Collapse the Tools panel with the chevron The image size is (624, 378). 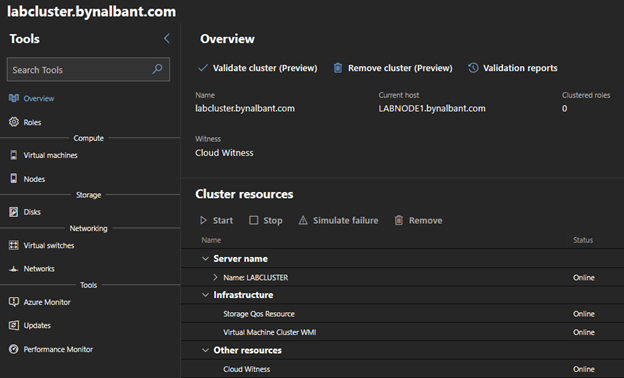click(x=167, y=39)
